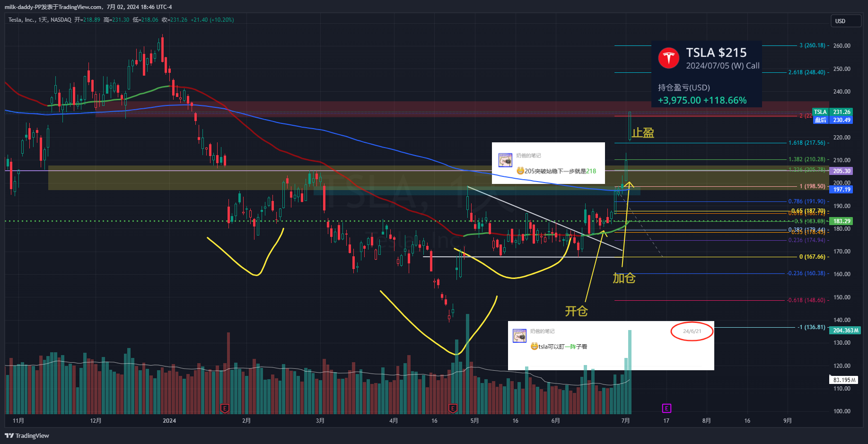Click the Tesla logo in the position card

668,58
